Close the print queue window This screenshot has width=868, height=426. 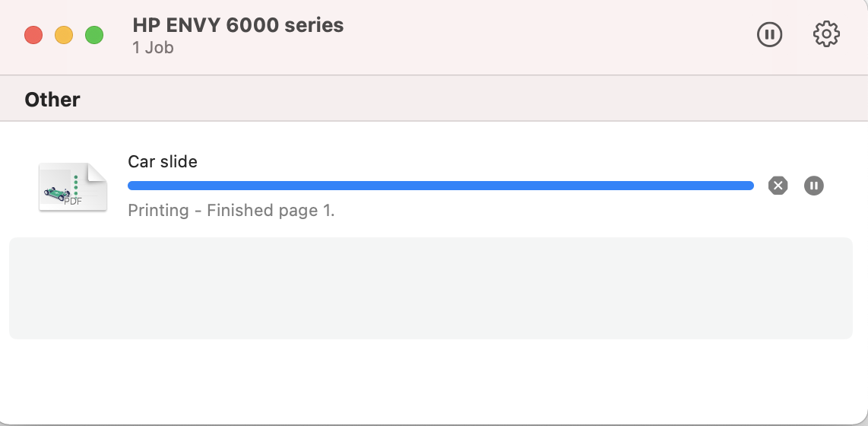click(33, 35)
